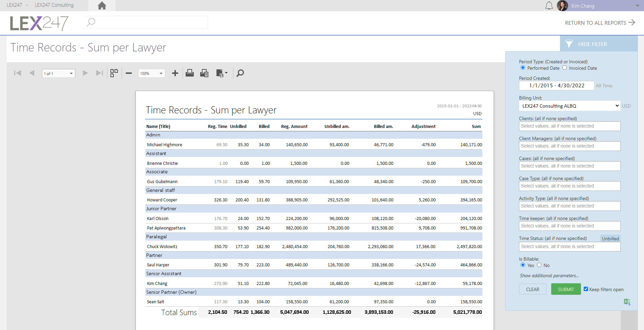Click the Senior Partner (Owner) group row

pyautogui.click(x=313, y=292)
